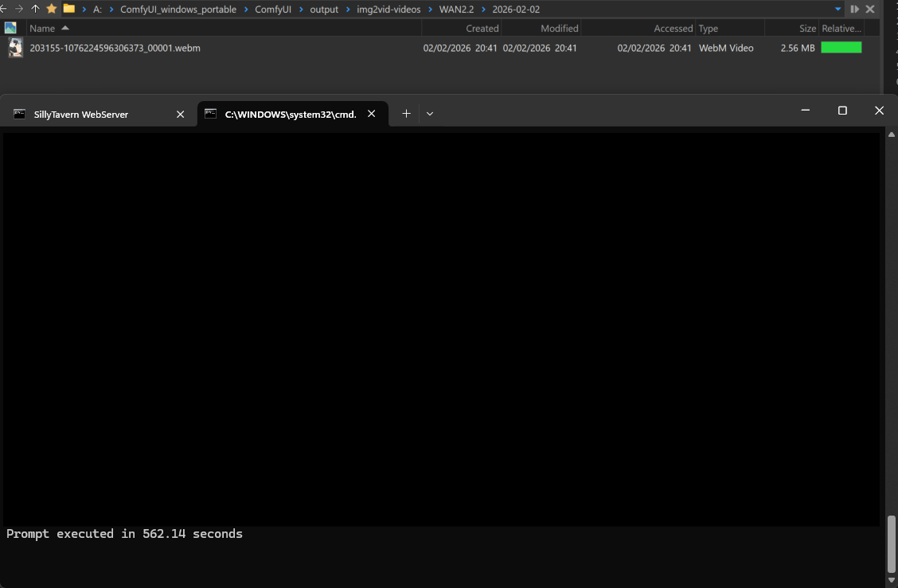Click the webm file thumbnail icon
Viewport: 898px width, 588px height.
click(15, 48)
